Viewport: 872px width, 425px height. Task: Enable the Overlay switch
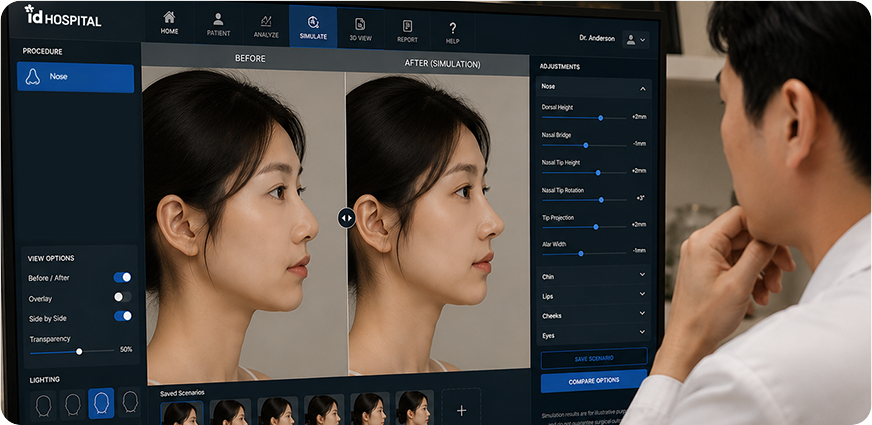tap(123, 297)
